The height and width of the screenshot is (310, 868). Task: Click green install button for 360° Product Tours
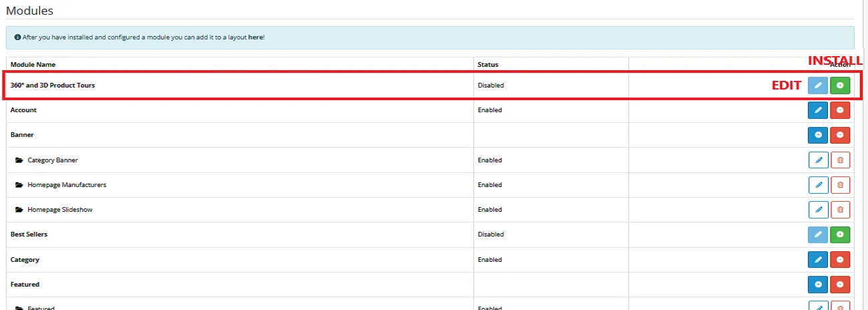point(840,86)
